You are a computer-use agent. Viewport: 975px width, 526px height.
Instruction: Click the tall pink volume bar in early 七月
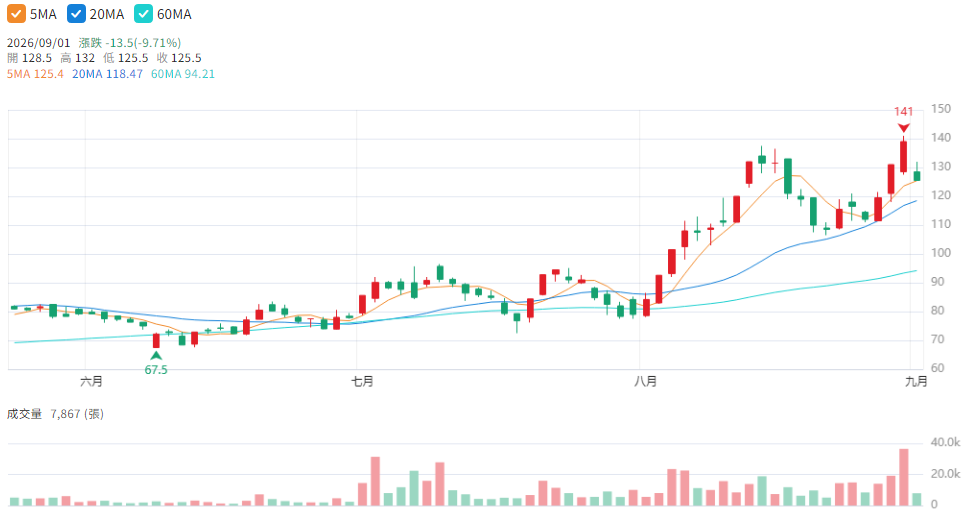(375, 481)
